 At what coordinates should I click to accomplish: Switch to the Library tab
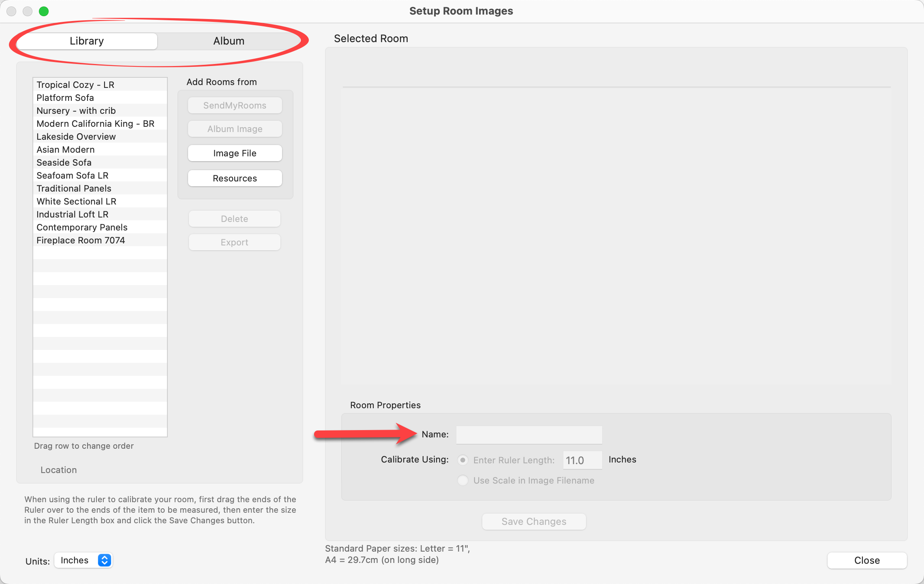pos(87,41)
